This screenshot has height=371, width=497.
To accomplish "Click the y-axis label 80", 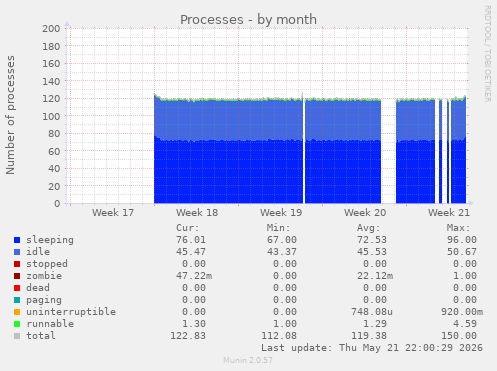I will point(54,134).
